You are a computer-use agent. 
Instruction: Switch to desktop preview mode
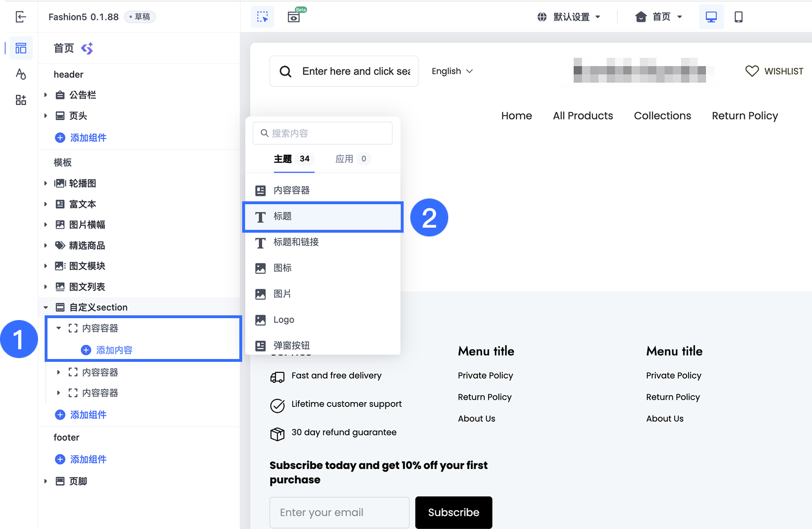(711, 17)
